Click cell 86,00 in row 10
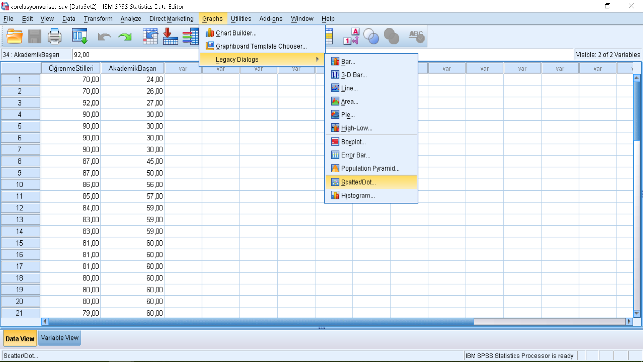 (71, 185)
